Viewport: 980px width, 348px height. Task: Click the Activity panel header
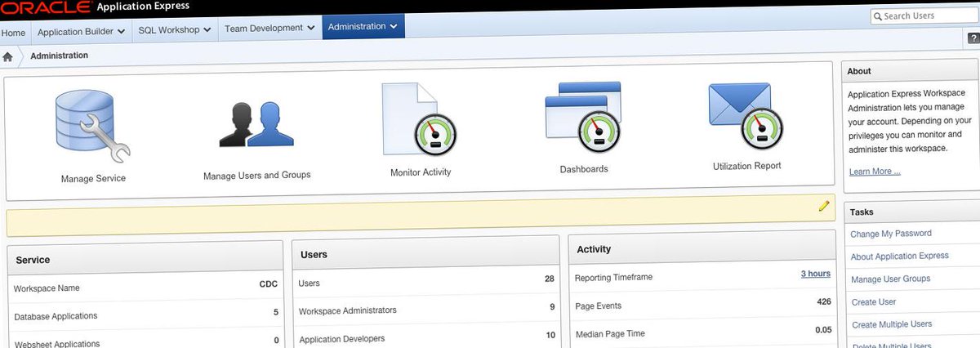(x=702, y=248)
